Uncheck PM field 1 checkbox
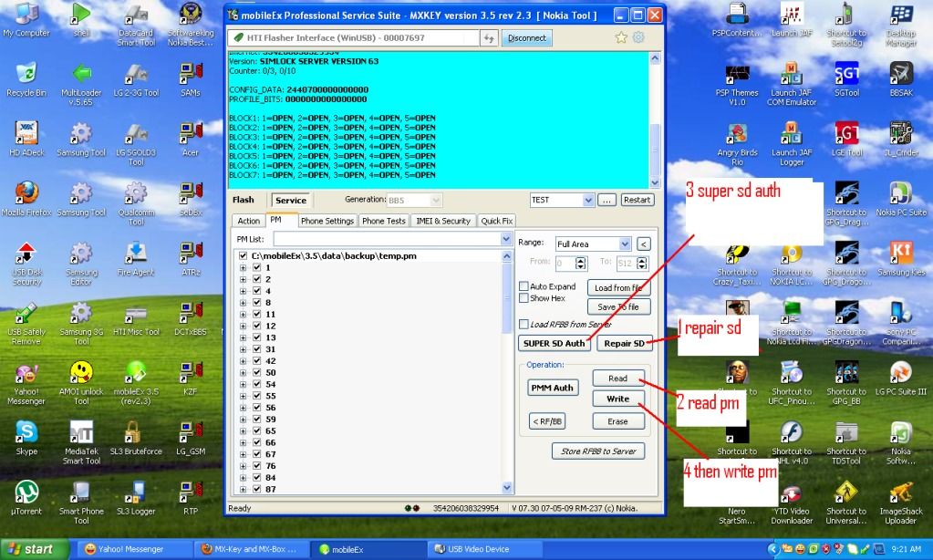 [x=256, y=268]
